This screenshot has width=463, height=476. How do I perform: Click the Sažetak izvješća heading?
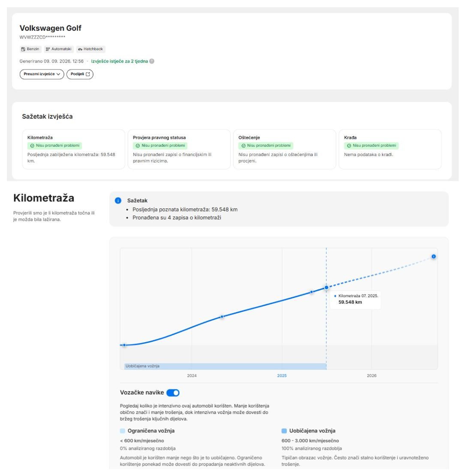tap(47, 117)
